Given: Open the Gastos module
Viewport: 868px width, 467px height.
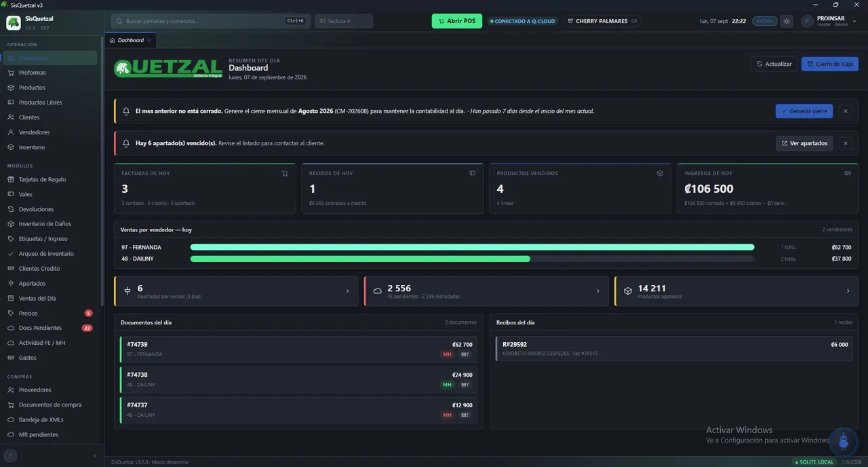Looking at the screenshot, I should pos(50,358).
